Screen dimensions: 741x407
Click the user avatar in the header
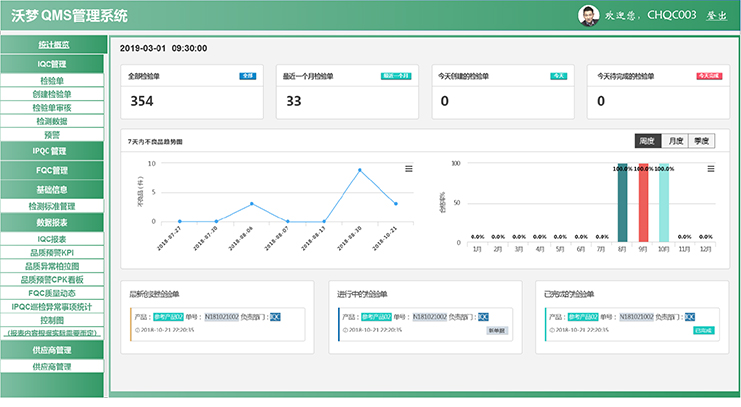click(590, 15)
